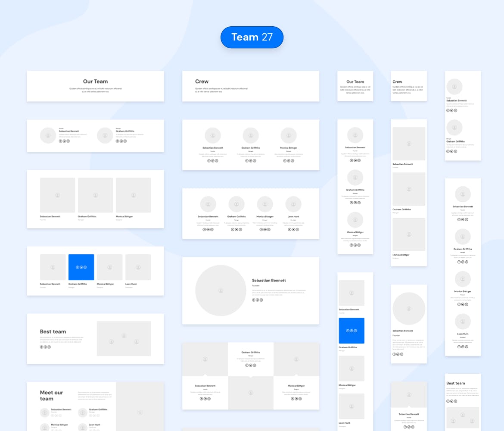The image size is (504, 431).
Task: Click the Twitter icon under the Best team heading
Action: click(45, 347)
